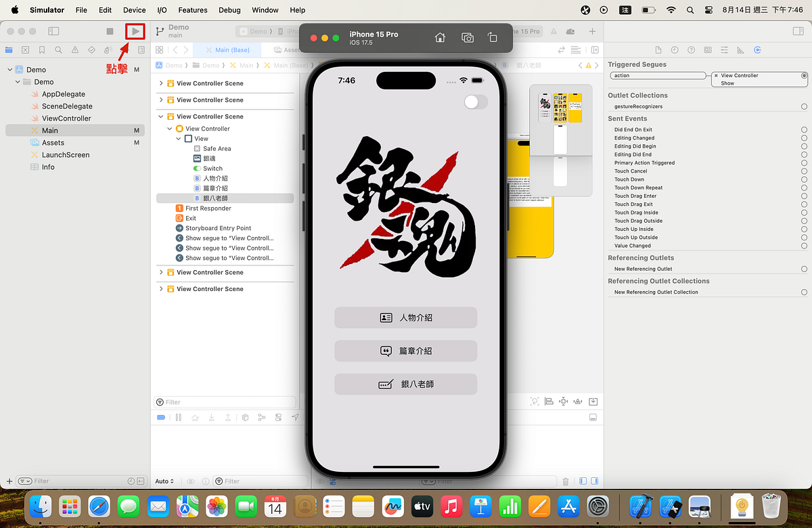Click the Wi-Fi icon in the menu bar

point(671,10)
